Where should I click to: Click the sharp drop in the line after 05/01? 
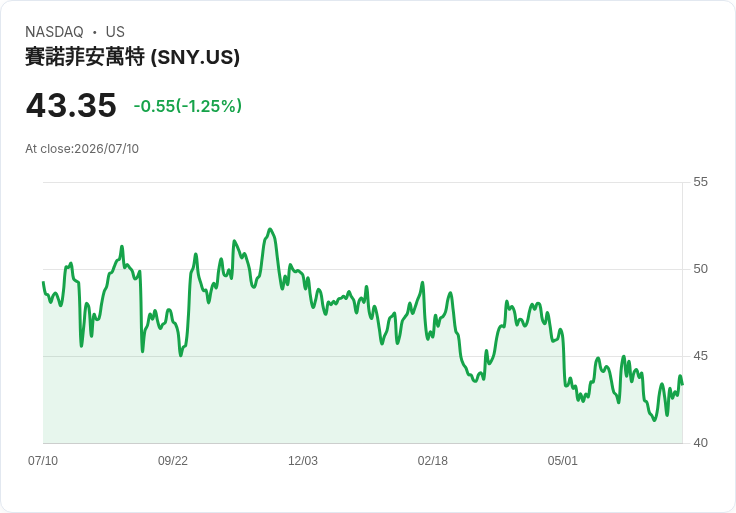tap(564, 361)
